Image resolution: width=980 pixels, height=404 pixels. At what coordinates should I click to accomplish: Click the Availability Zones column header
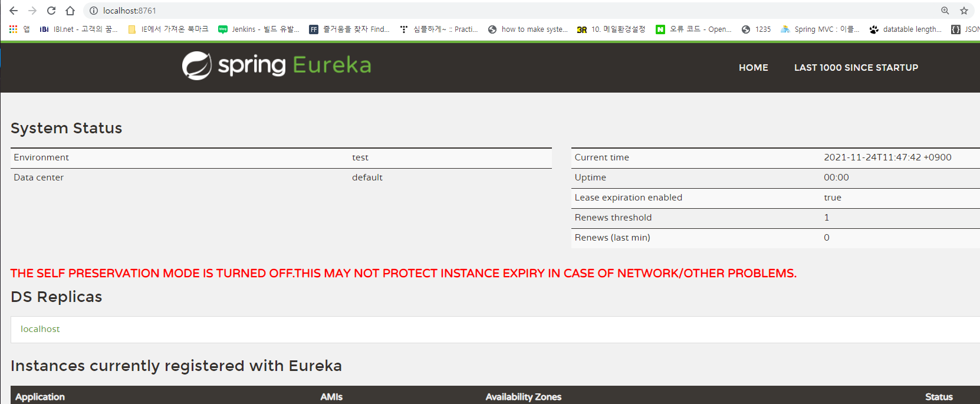[524, 397]
